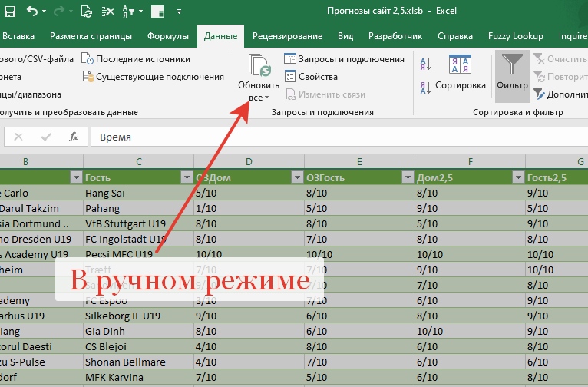Open column B filter dropdown
588x387 pixels.
[76, 177]
